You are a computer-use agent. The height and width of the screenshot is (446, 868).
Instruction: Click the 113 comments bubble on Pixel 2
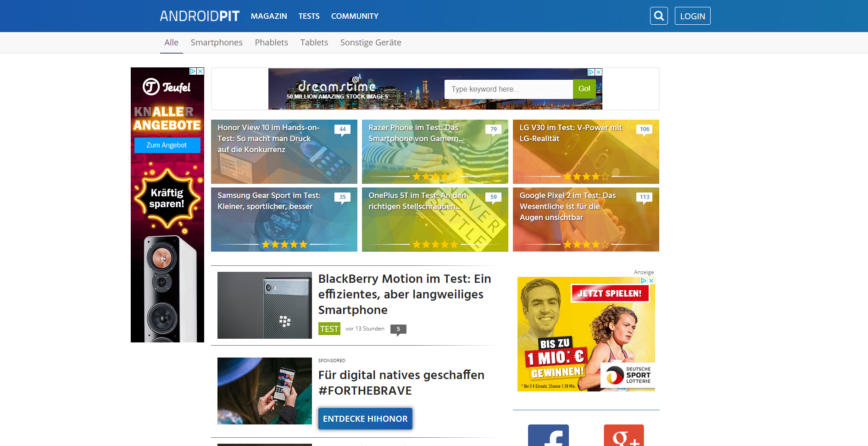coord(644,198)
